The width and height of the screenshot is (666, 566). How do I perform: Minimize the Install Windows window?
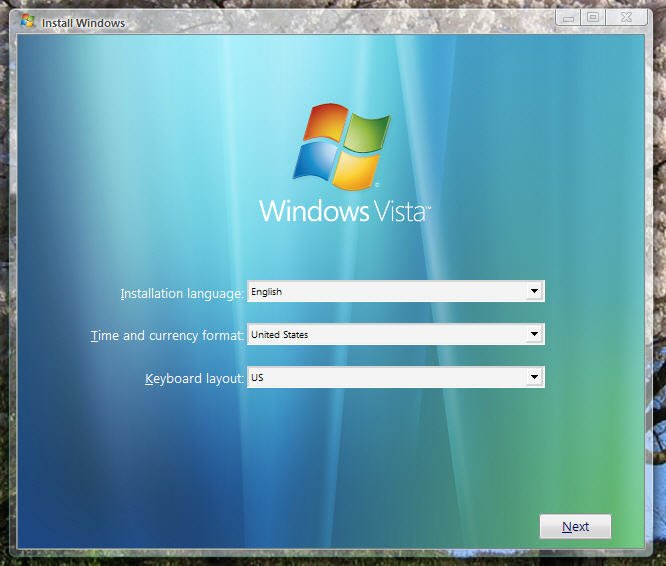pyautogui.click(x=568, y=17)
